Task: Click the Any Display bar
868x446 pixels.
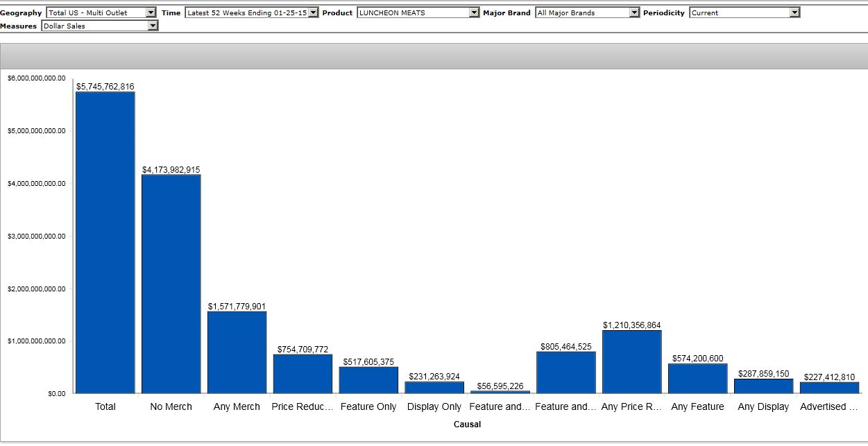Action: click(x=763, y=386)
